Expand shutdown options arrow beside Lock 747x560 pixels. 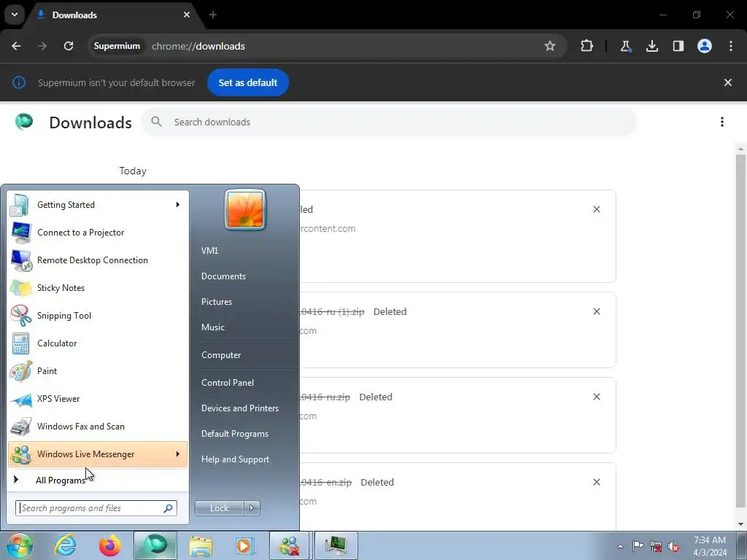pos(252,508)
